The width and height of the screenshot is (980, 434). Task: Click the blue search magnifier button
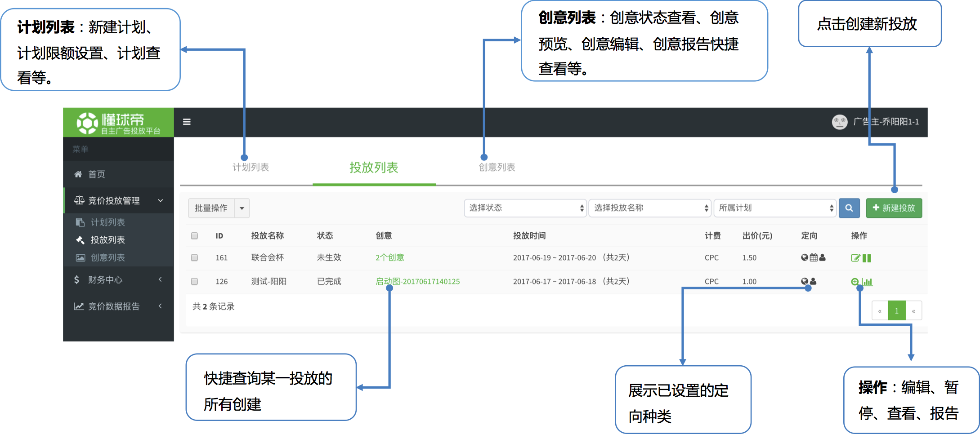tap(849, 208)
